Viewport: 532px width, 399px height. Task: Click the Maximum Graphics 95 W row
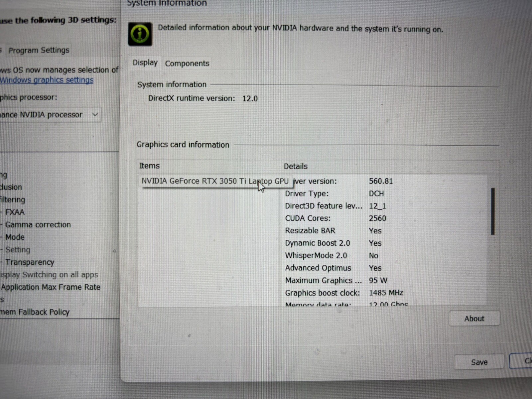[336, 280]
